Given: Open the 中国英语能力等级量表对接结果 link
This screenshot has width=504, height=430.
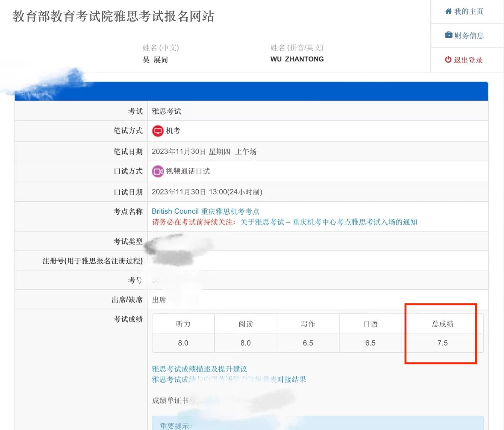Looking at the screenshot, I should click(229, 380).
